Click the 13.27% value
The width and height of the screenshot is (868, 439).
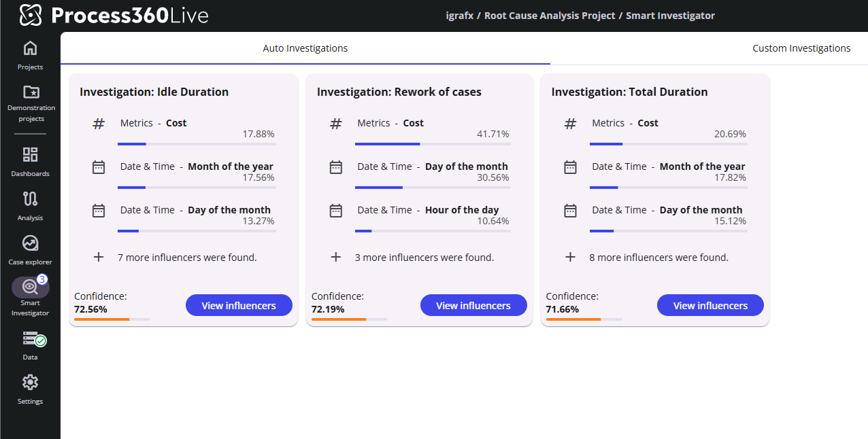[258, 221]
